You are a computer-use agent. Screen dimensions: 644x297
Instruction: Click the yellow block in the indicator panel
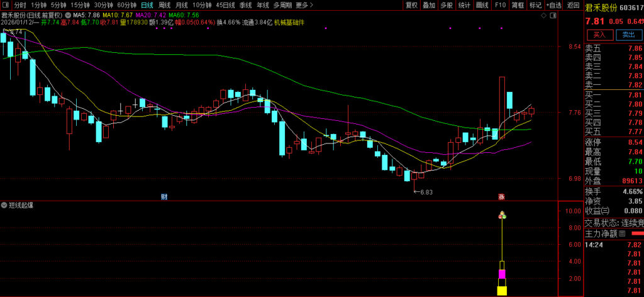[x=502, y=290]
